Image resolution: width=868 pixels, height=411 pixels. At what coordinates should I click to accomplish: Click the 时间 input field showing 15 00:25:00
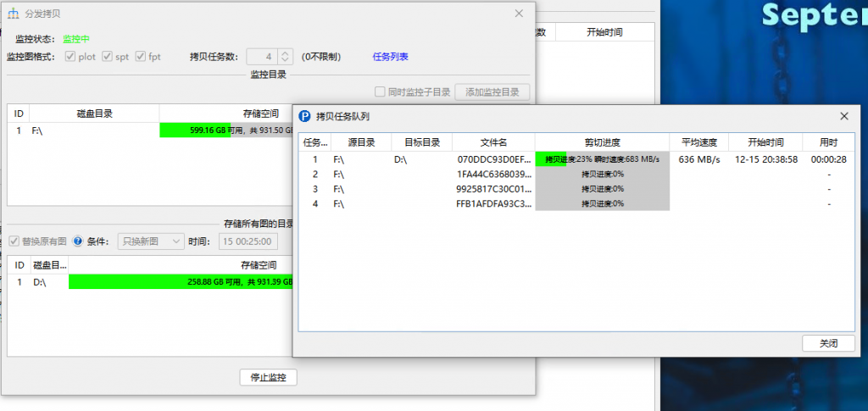(x=248, y=242)
